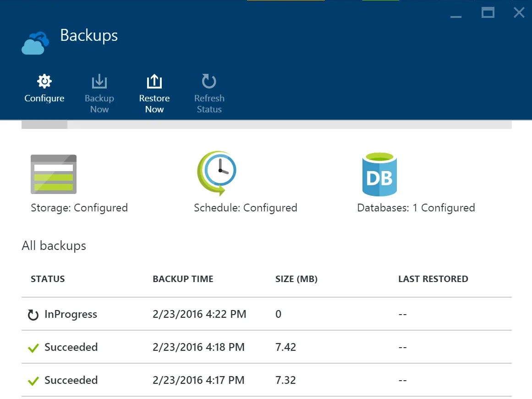
Task: Click the Restore Now upload icon
Action: (154, 81)
